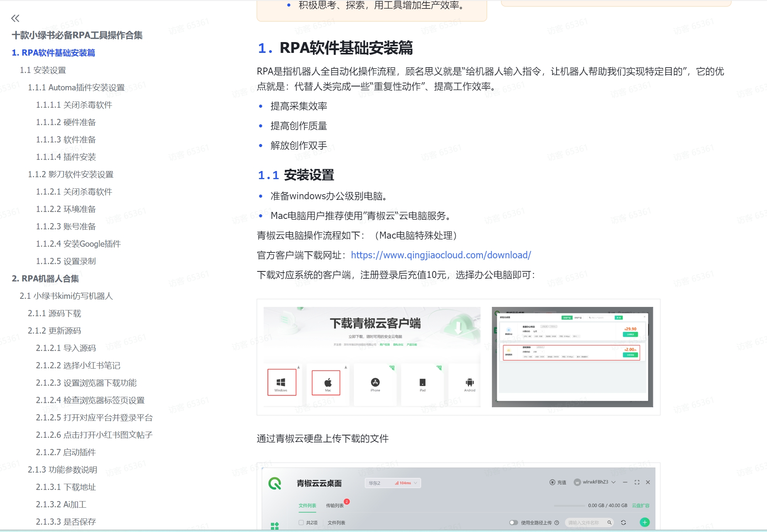The width and height of the screenshot is (767, 532).
Task: Open outline item 1.1 安装设置
Action: click(x=43, y=70)
